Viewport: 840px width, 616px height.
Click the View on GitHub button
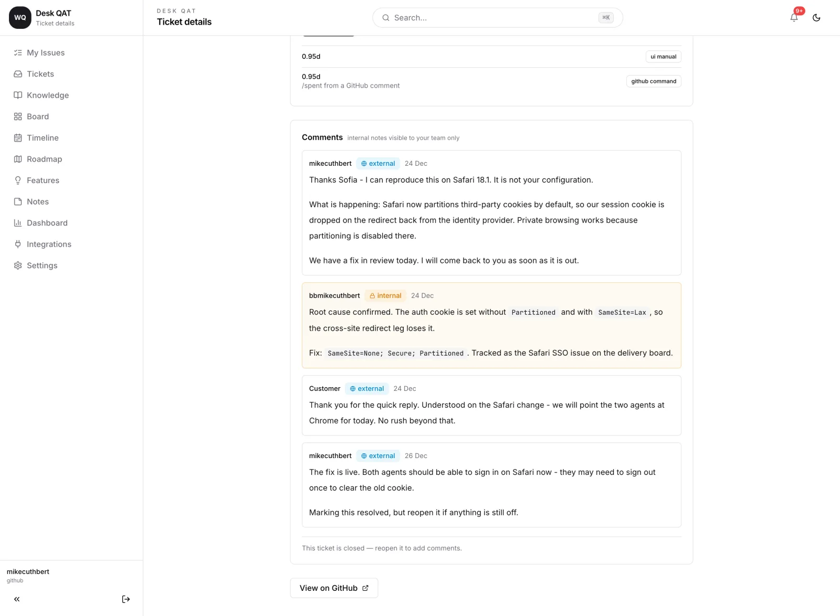(334, 588)
